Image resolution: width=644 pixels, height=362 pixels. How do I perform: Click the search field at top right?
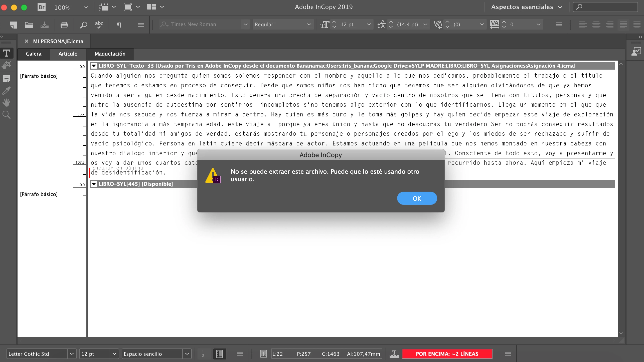(x=608, y=7)
